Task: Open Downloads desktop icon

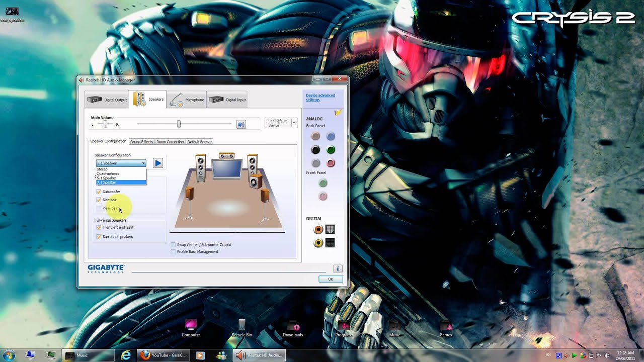Action: click(293, 328)
